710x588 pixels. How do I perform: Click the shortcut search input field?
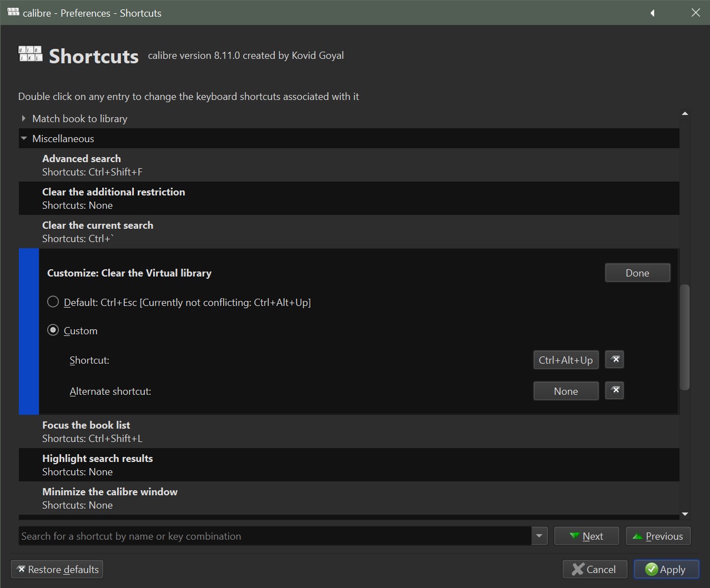(x=275, y=536)
